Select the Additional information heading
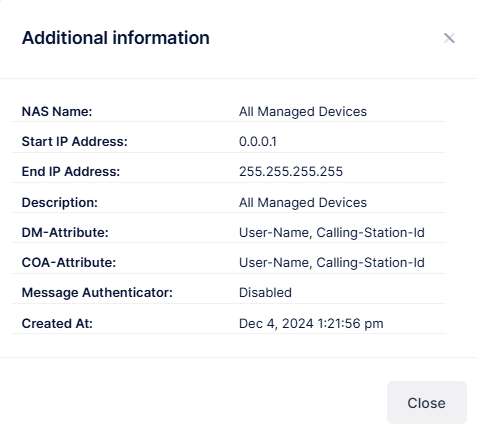Screen dimensions: 477x439 click(x=116, y=38)
